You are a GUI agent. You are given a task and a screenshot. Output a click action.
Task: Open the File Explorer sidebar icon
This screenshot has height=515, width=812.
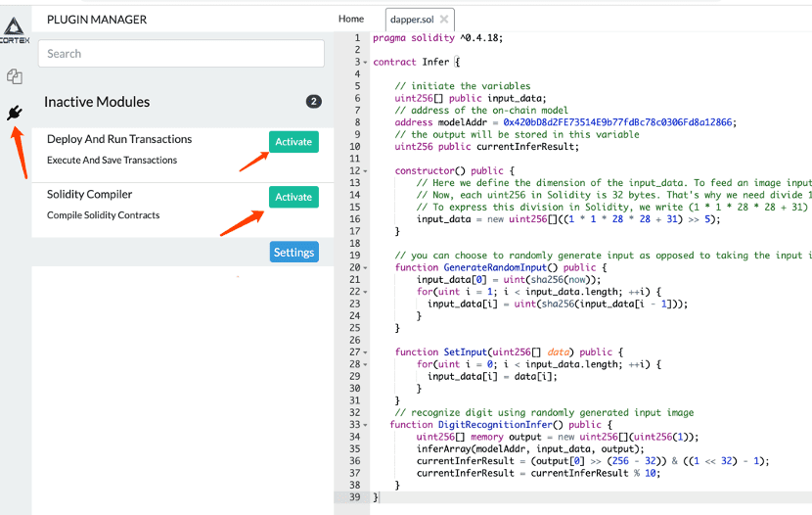point(15,76)
